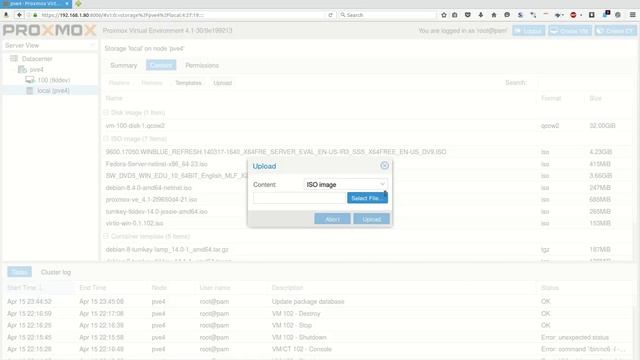Screen dimensions: 640x360
Task: Click the Logout button
Action: click(x=529, y=31)
